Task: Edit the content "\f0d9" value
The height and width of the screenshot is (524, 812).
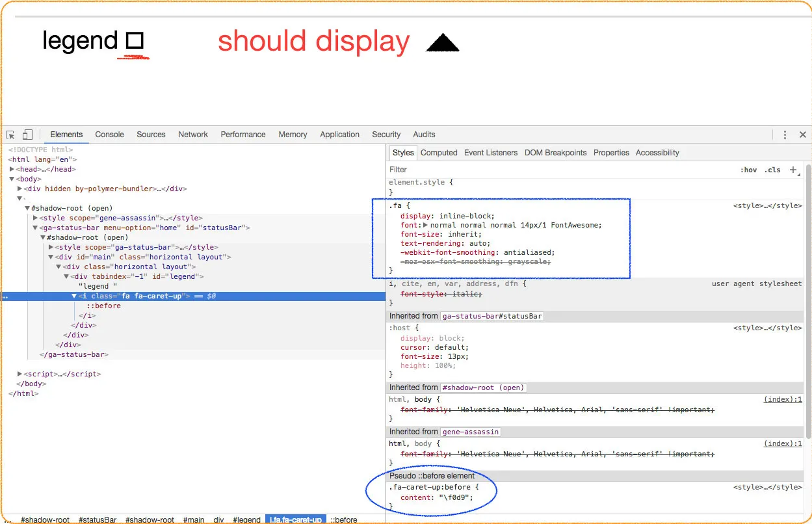Action: click(454, 498)
